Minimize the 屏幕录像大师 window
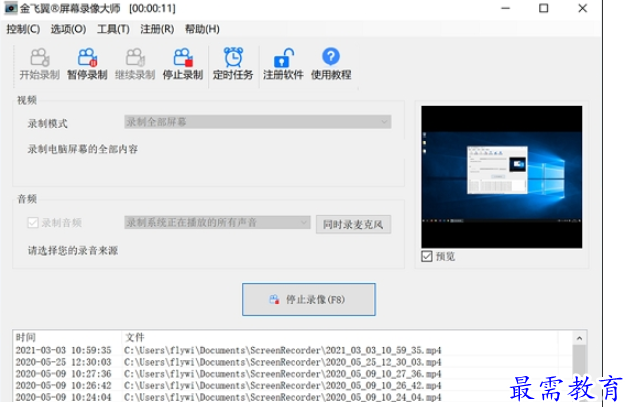 click(505, 8)
